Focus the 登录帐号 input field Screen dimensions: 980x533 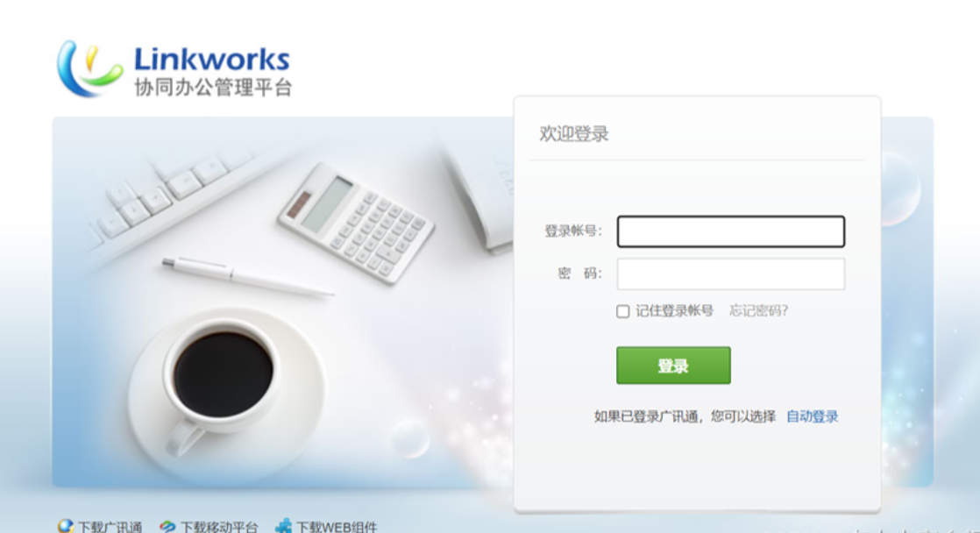(x=731, y=231)
